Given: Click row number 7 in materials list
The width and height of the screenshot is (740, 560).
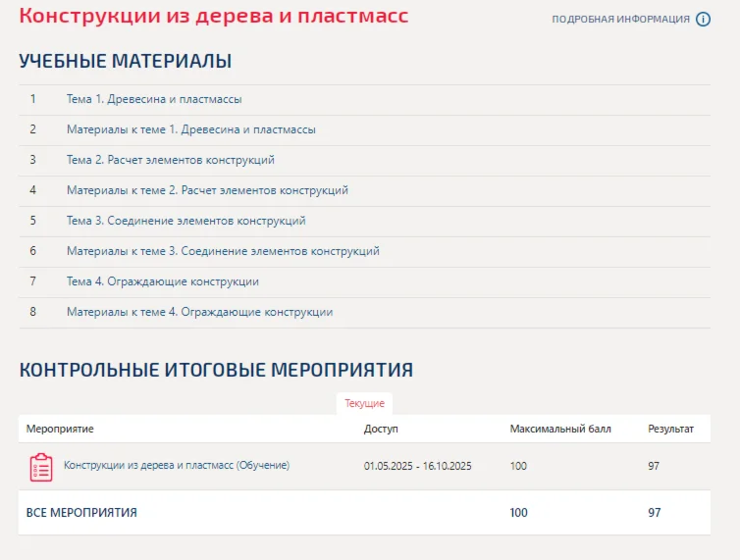Looking at the screenshot, I should [33, 281].
